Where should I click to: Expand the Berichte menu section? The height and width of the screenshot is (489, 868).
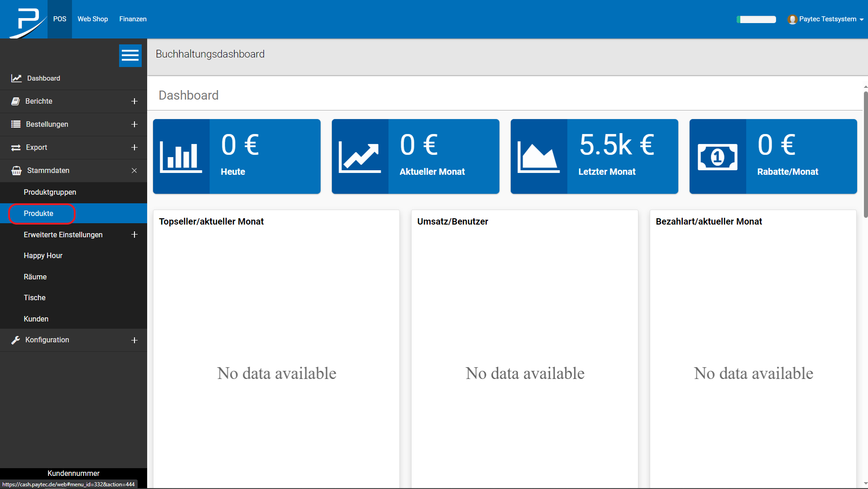pos(134,101)
